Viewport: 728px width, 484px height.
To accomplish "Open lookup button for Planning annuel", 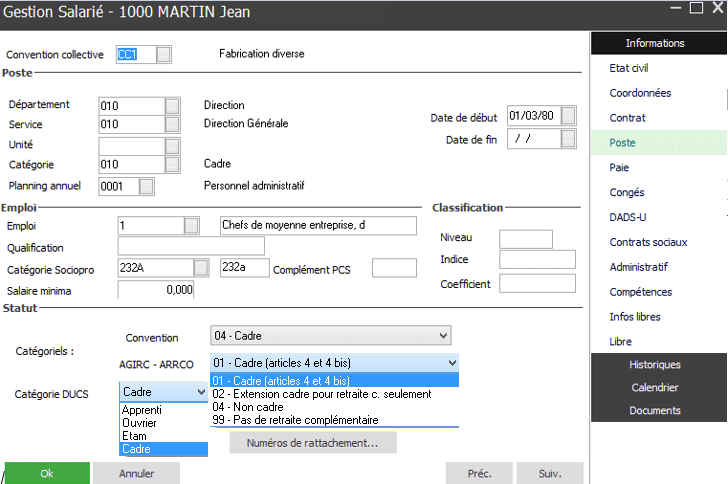I will [146, 187].
